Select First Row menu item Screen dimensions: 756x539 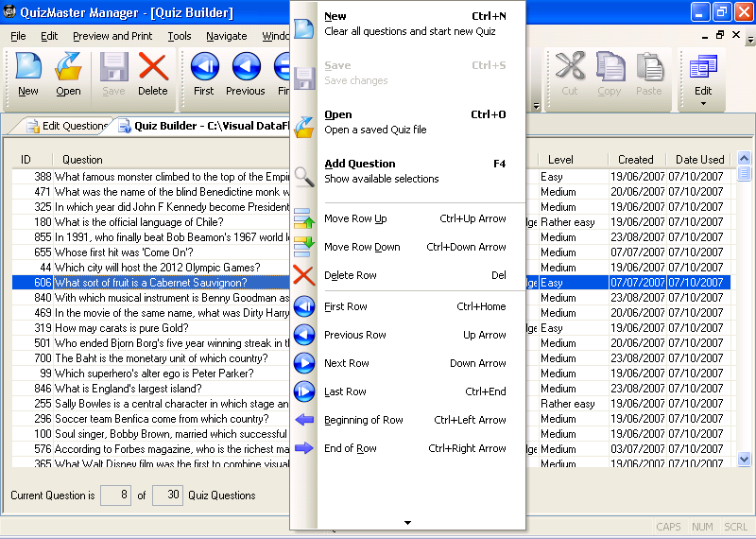pyautogui.click(x=415, y=306)
